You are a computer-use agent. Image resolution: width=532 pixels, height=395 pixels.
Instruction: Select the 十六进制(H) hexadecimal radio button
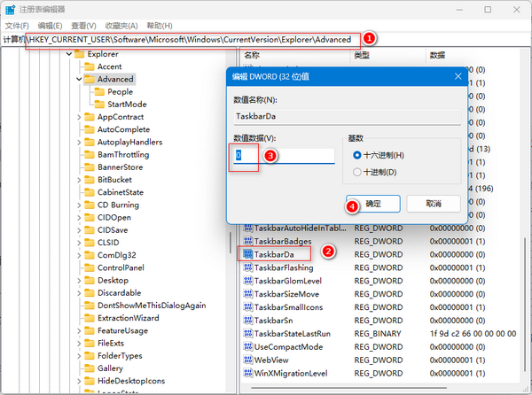(x=357, y=155)
